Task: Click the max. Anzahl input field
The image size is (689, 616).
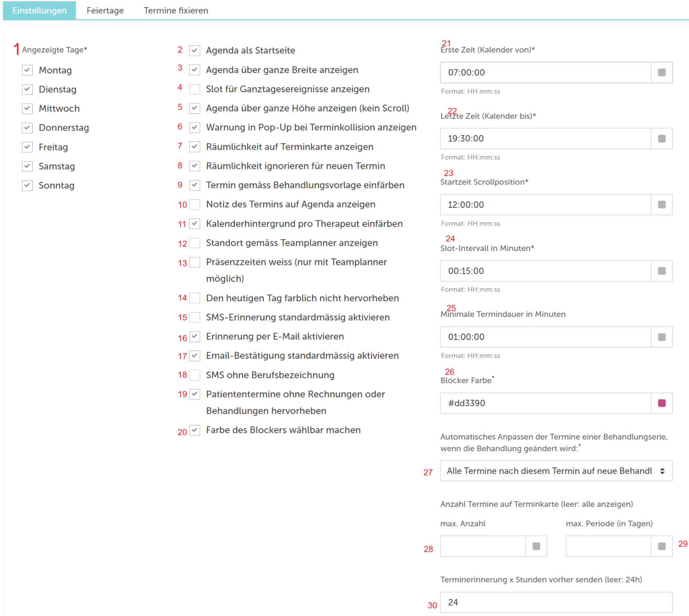Action: (483, 546)
